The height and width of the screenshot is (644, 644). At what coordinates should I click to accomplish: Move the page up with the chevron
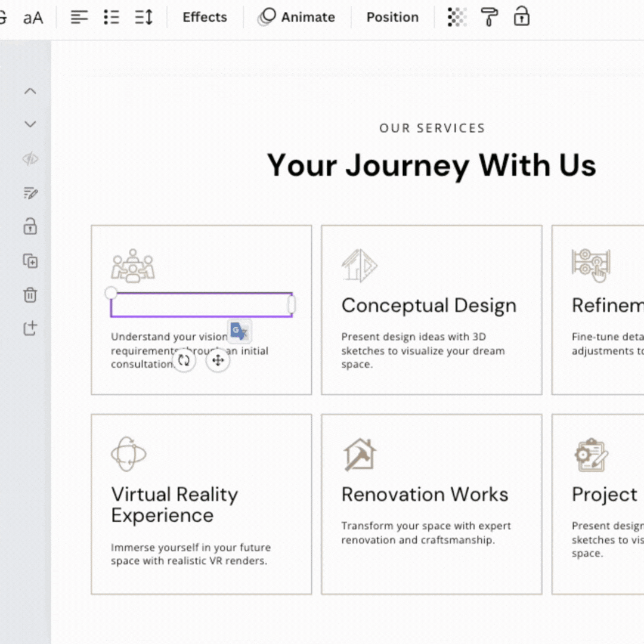[x=30, y=91]
